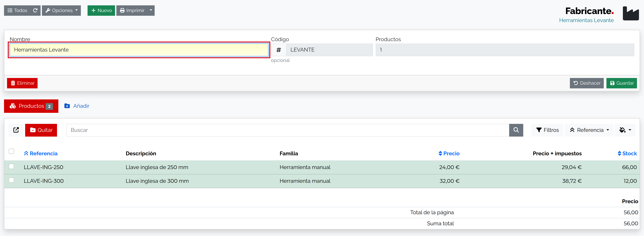Check the LLAVE-ING-250 row checkbox
Screen dimensions: 644x236
coord(12,166)
